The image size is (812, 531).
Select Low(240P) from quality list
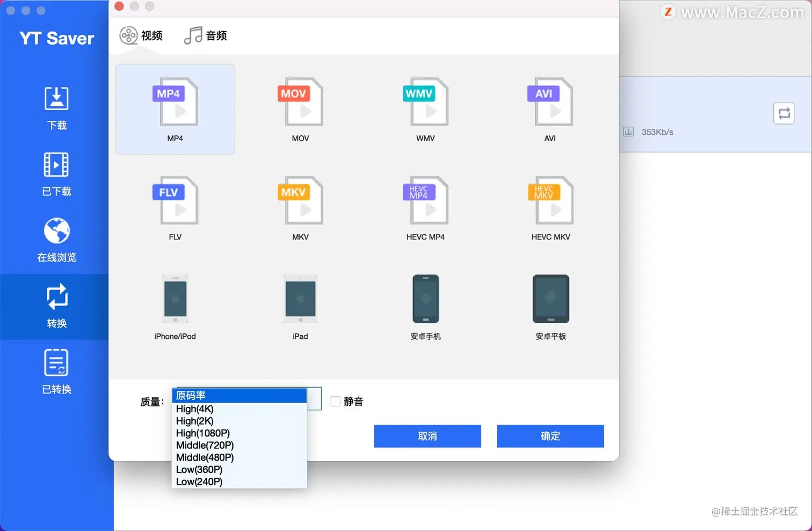pyautogui.click(x=239, y=482)
